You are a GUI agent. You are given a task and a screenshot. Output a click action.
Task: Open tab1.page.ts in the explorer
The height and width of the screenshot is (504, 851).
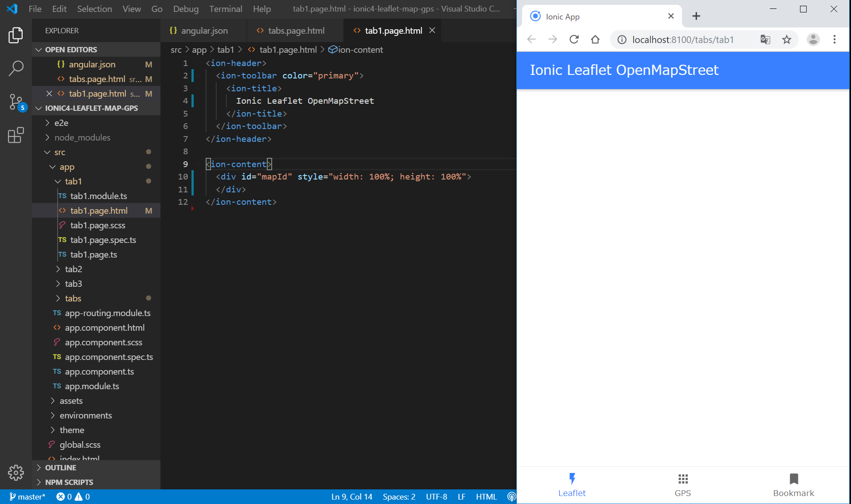click(x=94, y=254)
